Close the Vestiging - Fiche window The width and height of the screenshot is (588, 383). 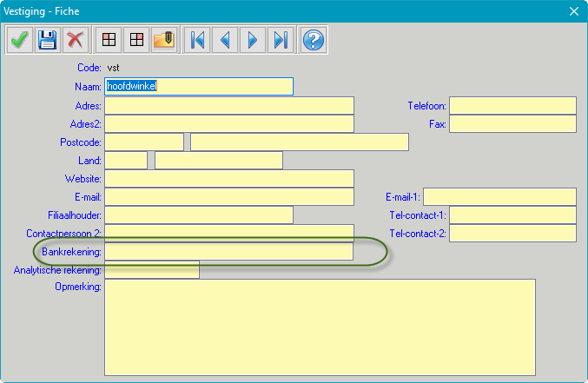coord(573,11)
